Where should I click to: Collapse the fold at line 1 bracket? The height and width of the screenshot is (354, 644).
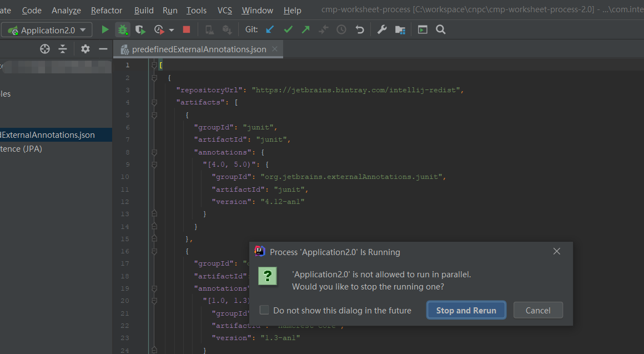click(x=154, y=65)
